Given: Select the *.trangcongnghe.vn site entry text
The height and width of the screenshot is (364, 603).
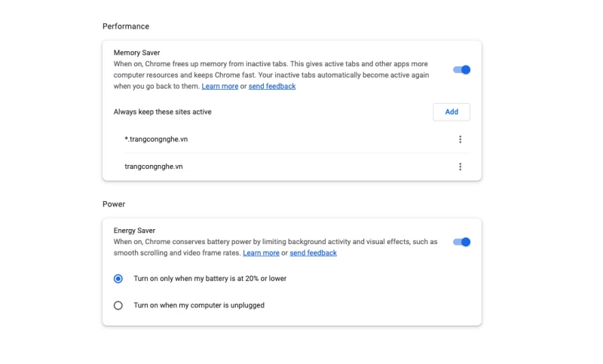Looking at the screenshot, I should click(156, 139).
